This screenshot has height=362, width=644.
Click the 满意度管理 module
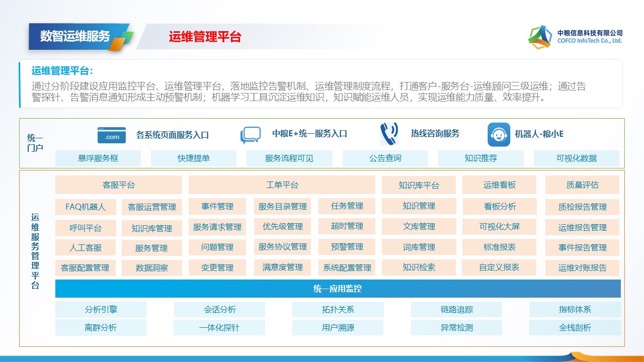click(283, 267)
